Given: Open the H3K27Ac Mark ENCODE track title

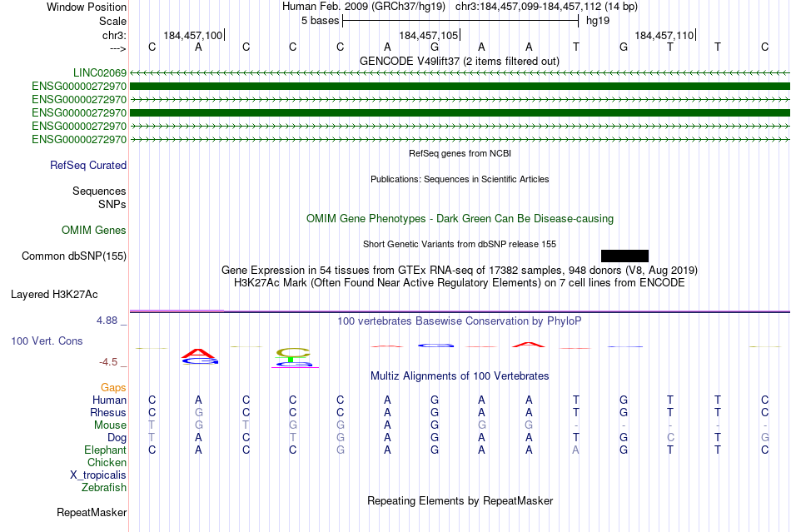Looking at the screenshot, I should (x=460, y=282).
